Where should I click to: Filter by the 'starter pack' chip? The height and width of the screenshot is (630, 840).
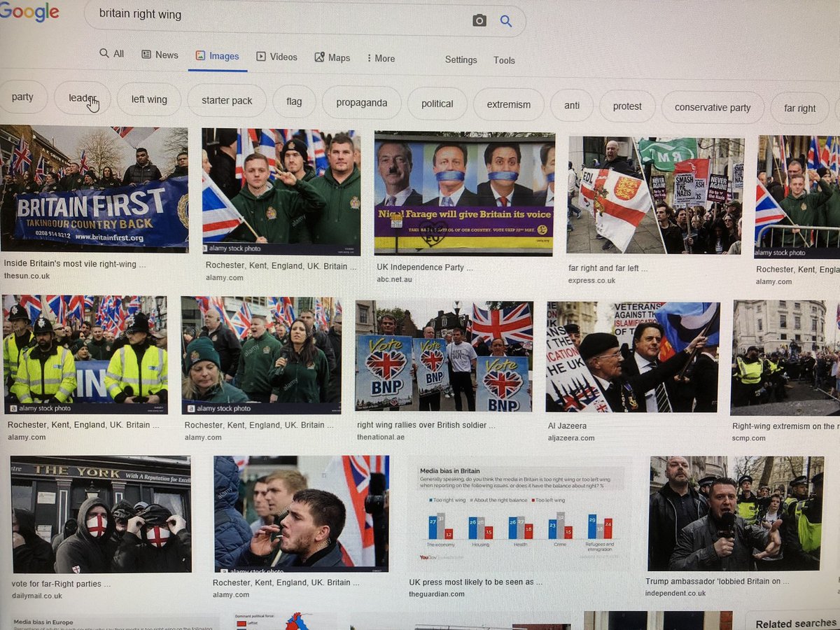pyautogui.click(x=227, y=101)
